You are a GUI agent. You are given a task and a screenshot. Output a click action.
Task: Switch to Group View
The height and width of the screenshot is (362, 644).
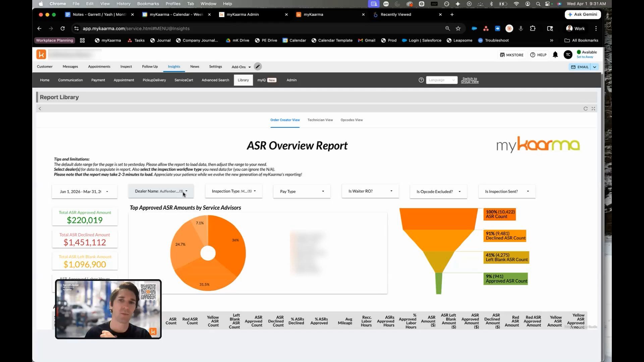470,80
